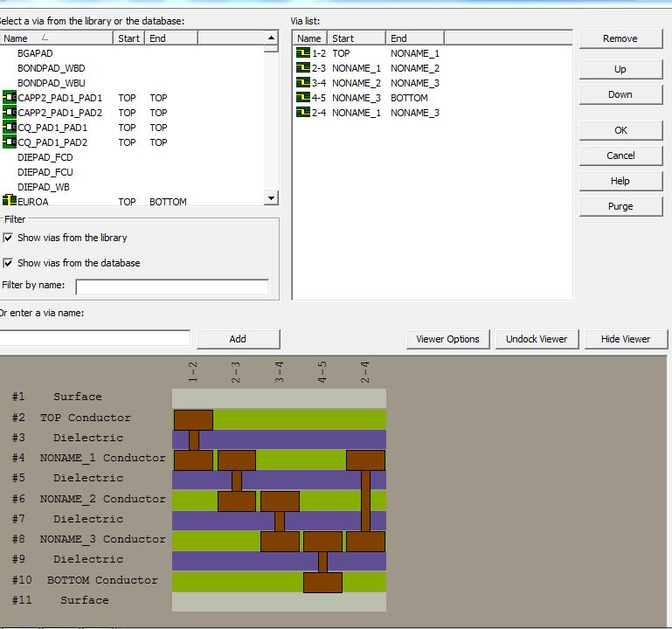Click the 2-3 via icon in Via list
Viewport: 672px width, 629px height.
[x=303, y=68]
